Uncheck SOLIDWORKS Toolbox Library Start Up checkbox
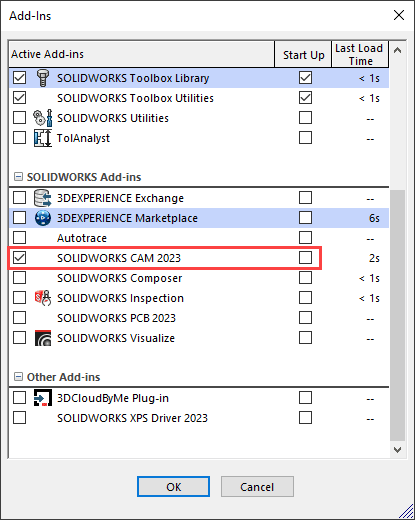This screenshot has height=520, width=415. point(305,78)
